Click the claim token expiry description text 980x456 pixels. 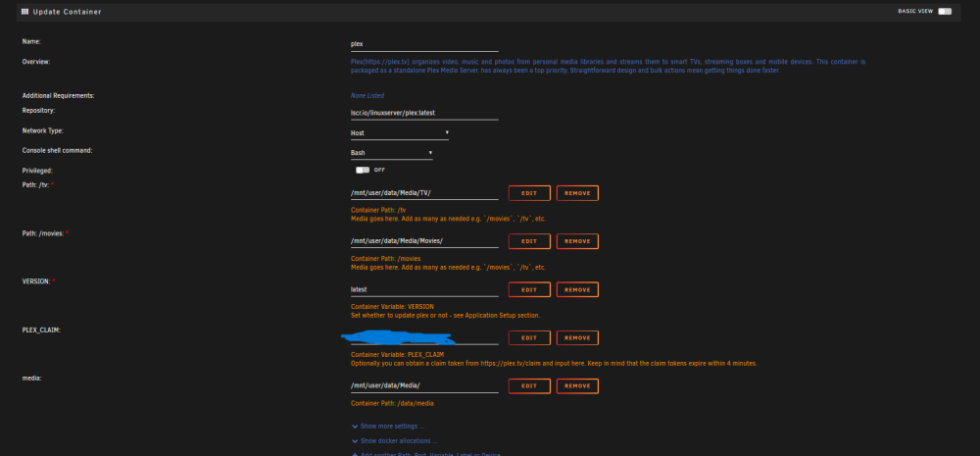(554, 364)
